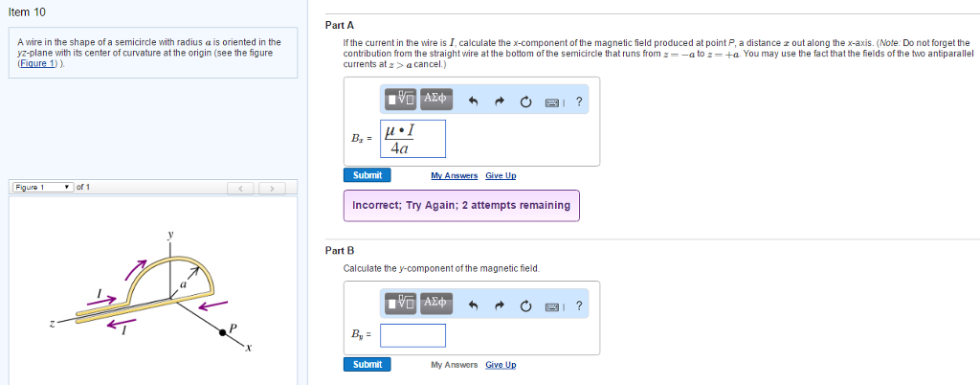The image size is (980, 385).
Task: Open Greek symbols palette in Part B
Action: click(434, 306)
